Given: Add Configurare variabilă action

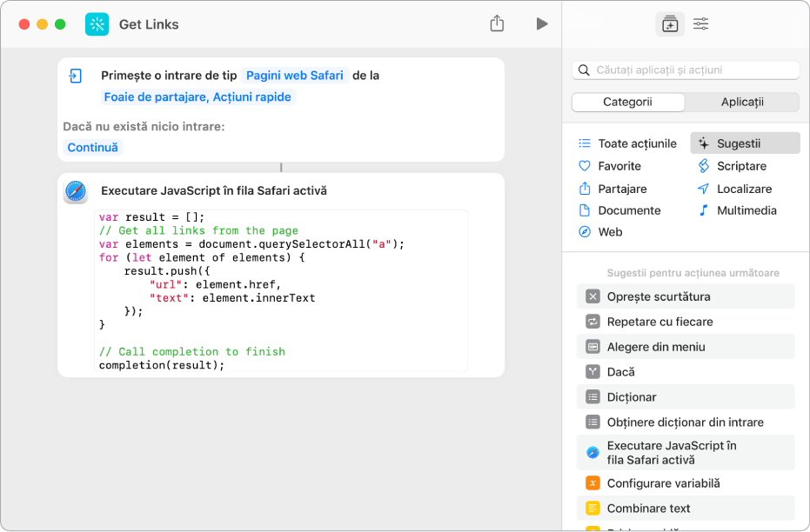Looking at the screenshot, I should point(686,483).
